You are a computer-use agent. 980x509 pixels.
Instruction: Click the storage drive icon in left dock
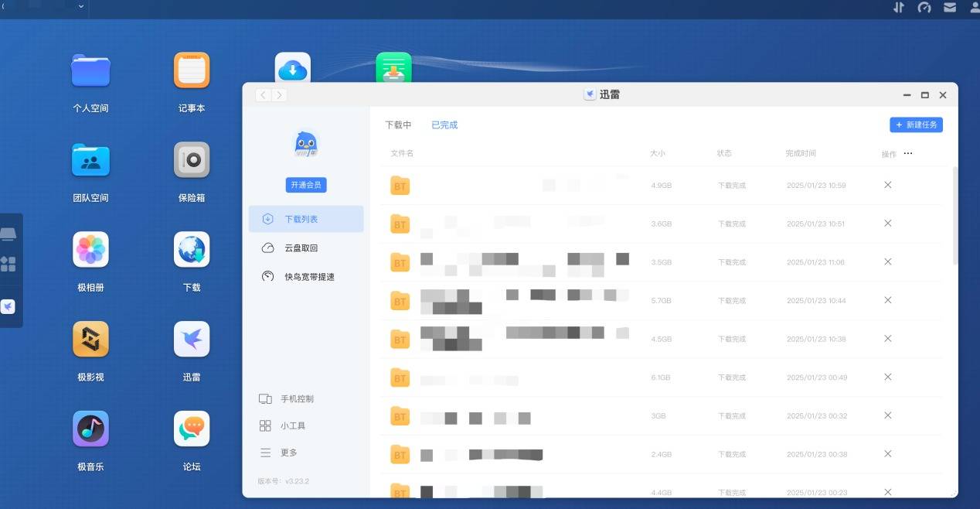(x=8, y=234)
